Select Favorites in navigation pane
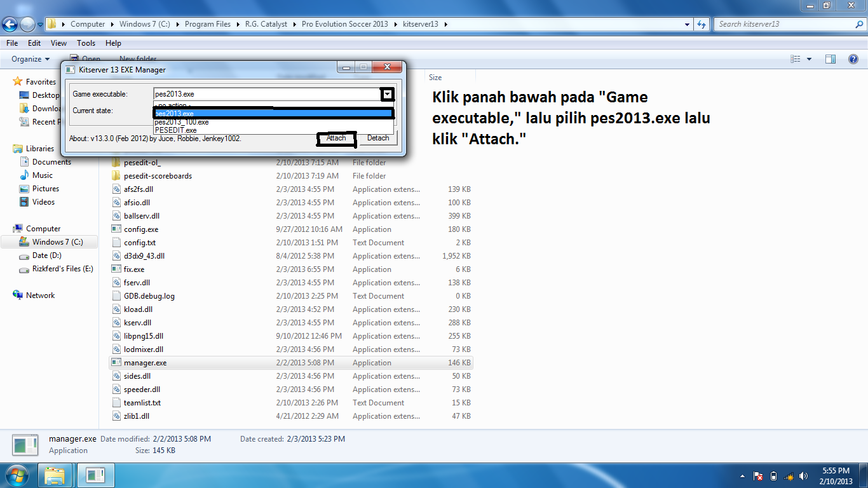This screenshot has width=868, height=488. (41, 82)
